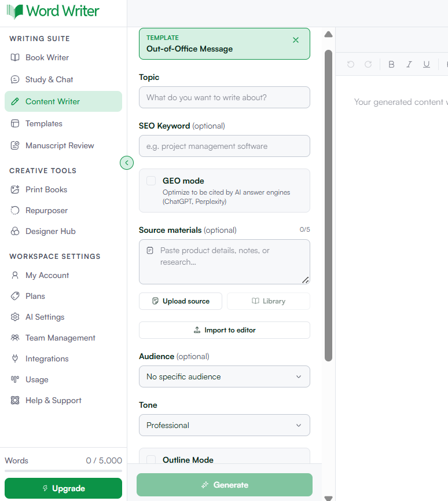Click the redo icon in editor toolbar
The width and height of the screenshot is (448, 501).
click(368, 64)
